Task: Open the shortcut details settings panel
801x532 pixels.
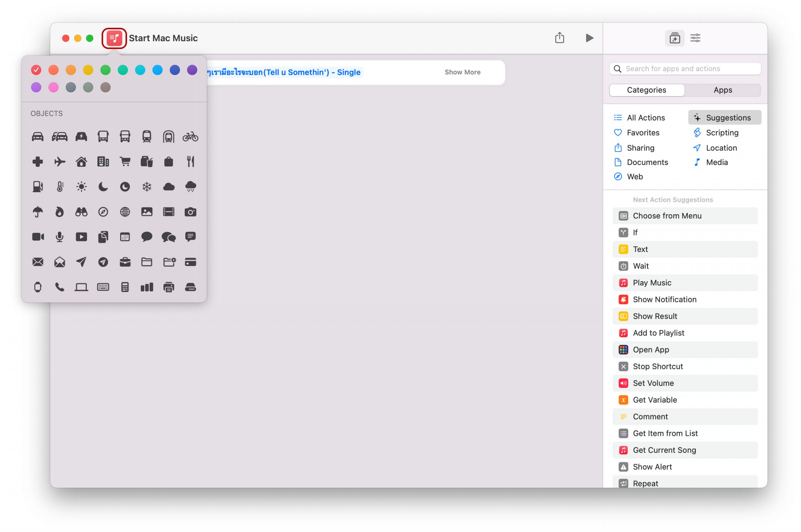Action: pos(695,38)
